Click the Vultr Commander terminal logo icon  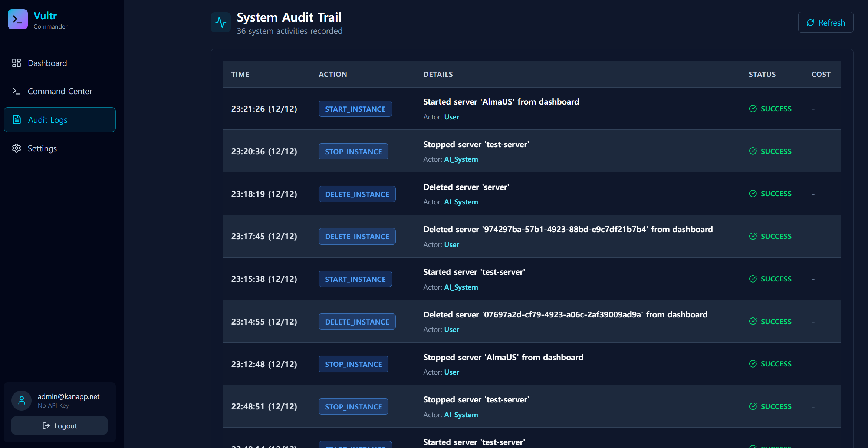[x=17, y=19]
